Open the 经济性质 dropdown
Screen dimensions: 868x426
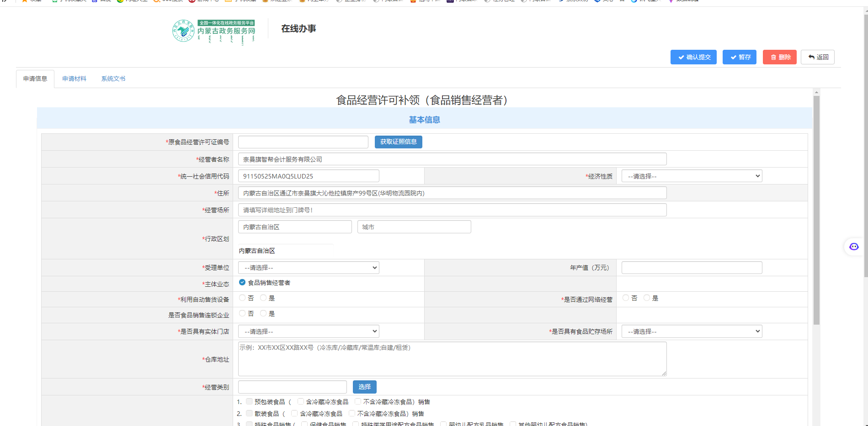(x=691, y=176)
